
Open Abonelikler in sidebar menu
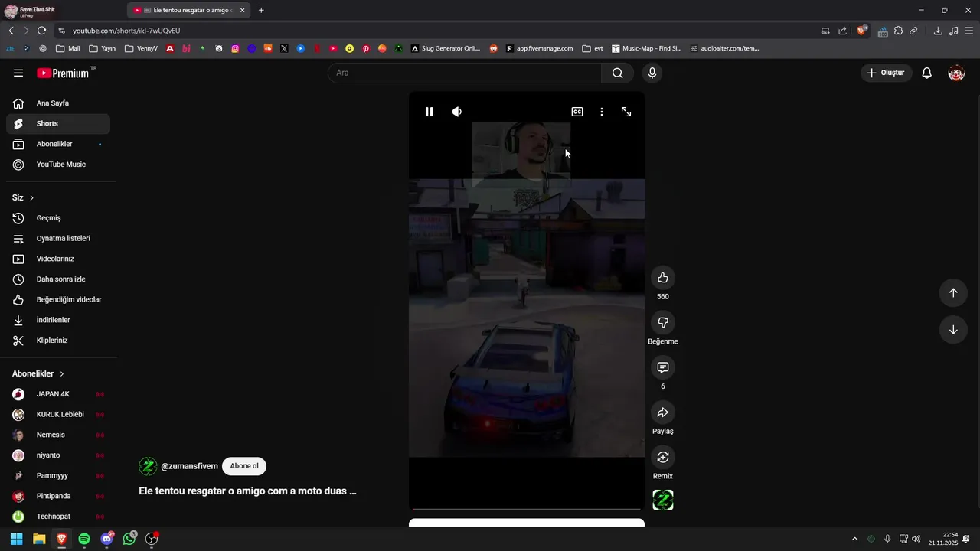[x=58, y=144]
